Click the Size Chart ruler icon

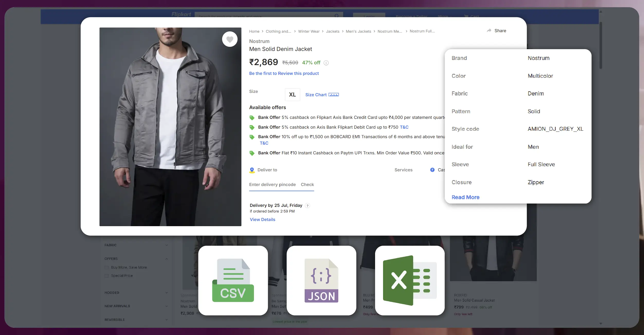(334, 95)
